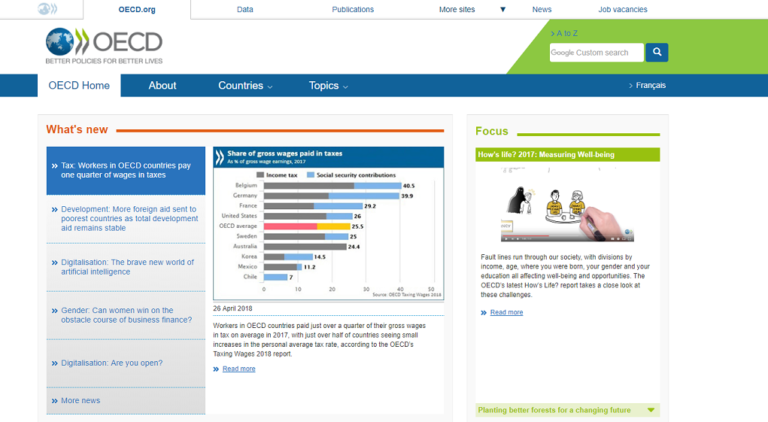
Task: Expand the Countries menu
Action: coord(245,86)
